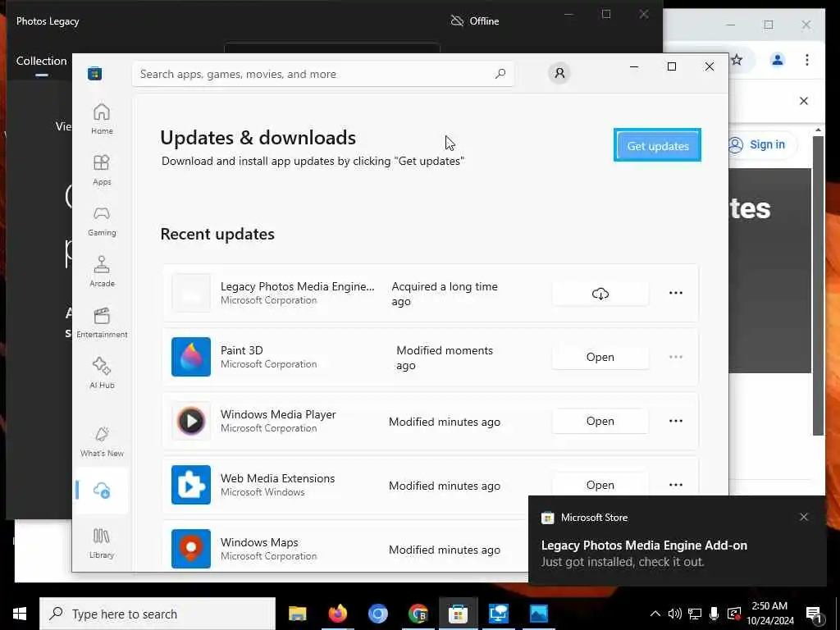Focus the Store search apps field
Viewport: 840px width, 630px height.
coord(323,74)
